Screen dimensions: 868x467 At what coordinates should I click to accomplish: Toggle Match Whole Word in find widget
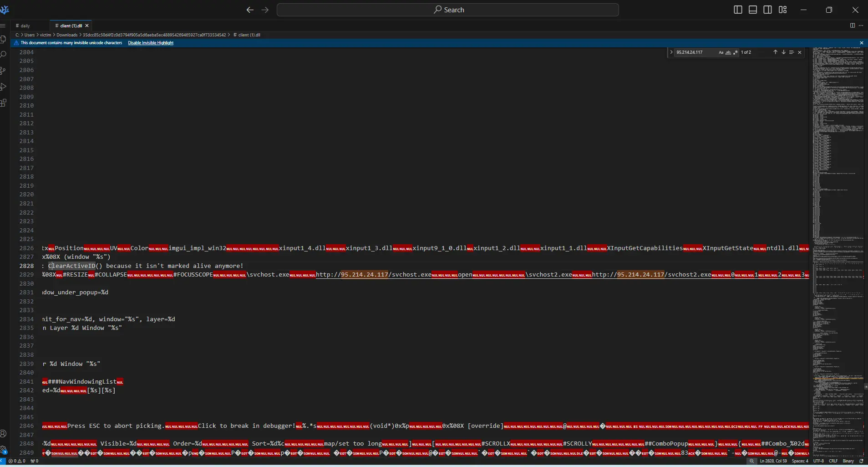coord(728,52)
